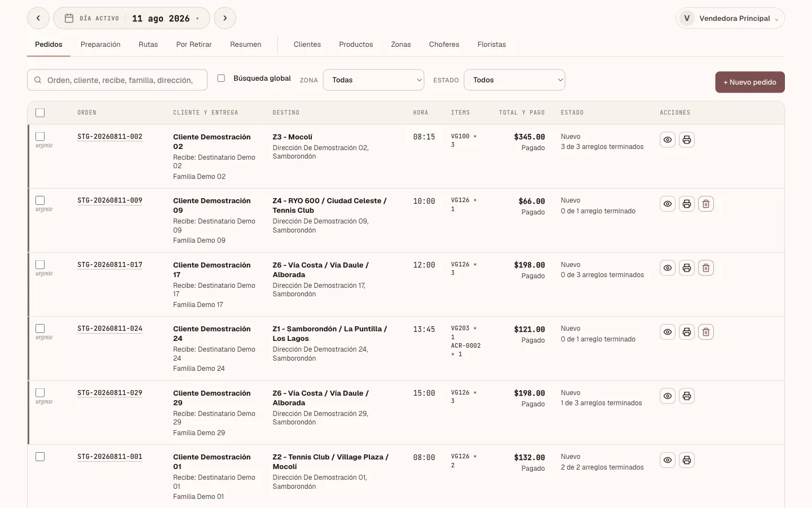
Task: View order STG-20260811-001 with eye icon
Action: click(668, 460)
